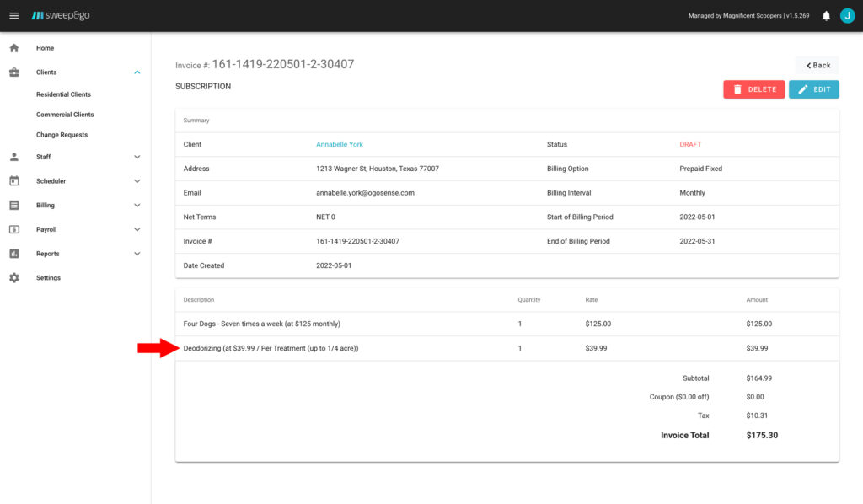Select the Staff person icon
Screen dimensions: 863x504
click(x=13, y=156)
